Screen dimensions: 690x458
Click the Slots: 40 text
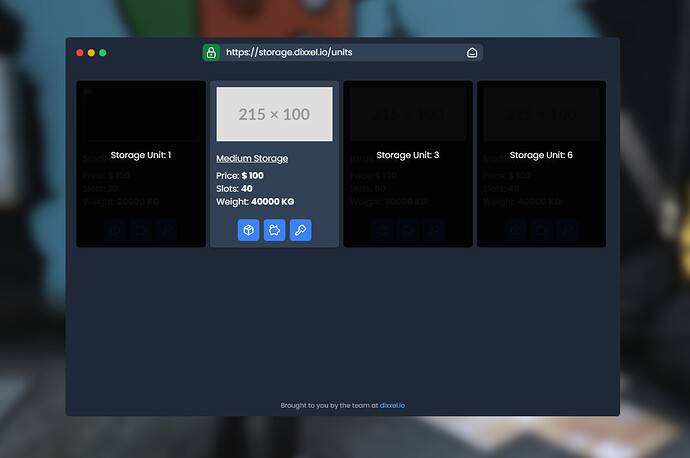[234, 189]
